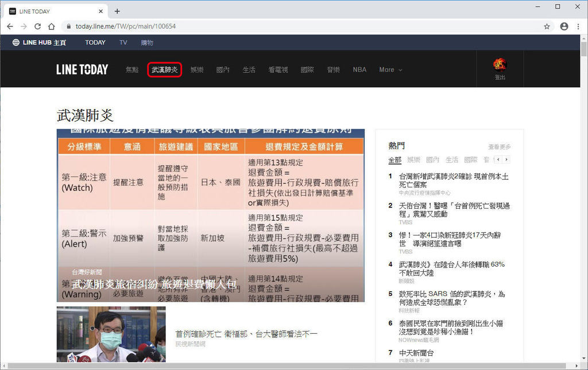The width and height of the screenshot is (588, 370).
Task: Go back to the previous page
Action: click(10, 26)
